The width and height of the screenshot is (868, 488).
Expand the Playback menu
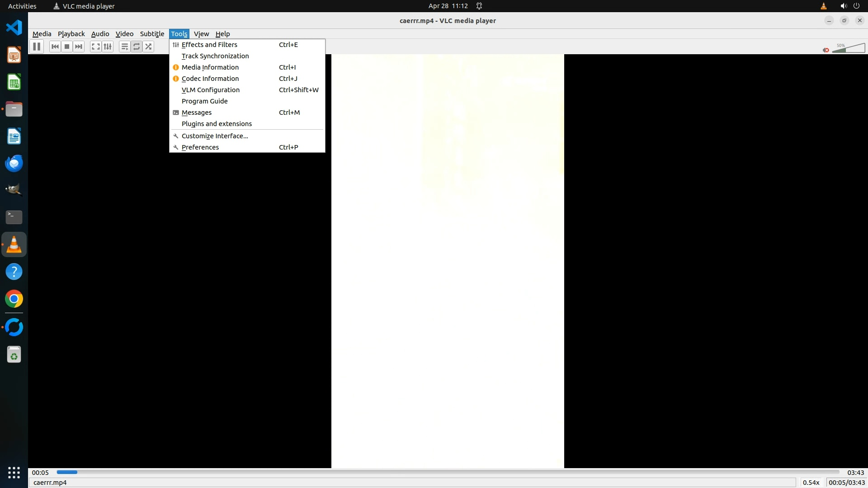tap(71, 34)
